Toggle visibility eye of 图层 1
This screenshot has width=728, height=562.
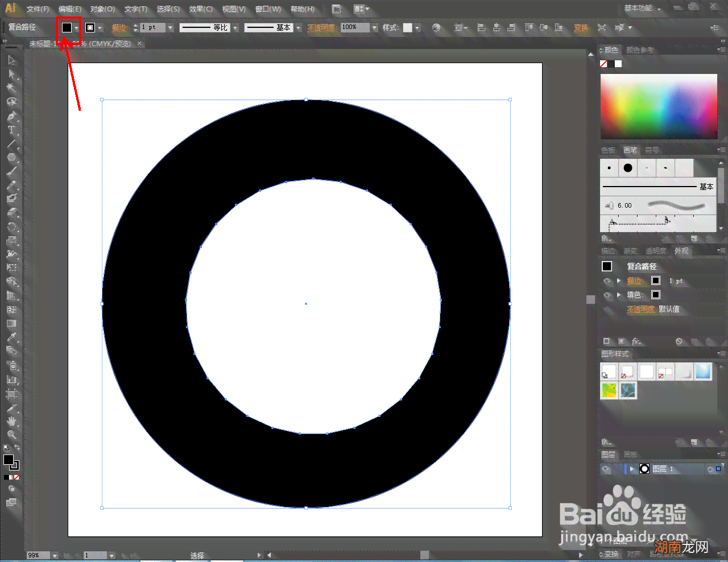click(x=606, y=469)
